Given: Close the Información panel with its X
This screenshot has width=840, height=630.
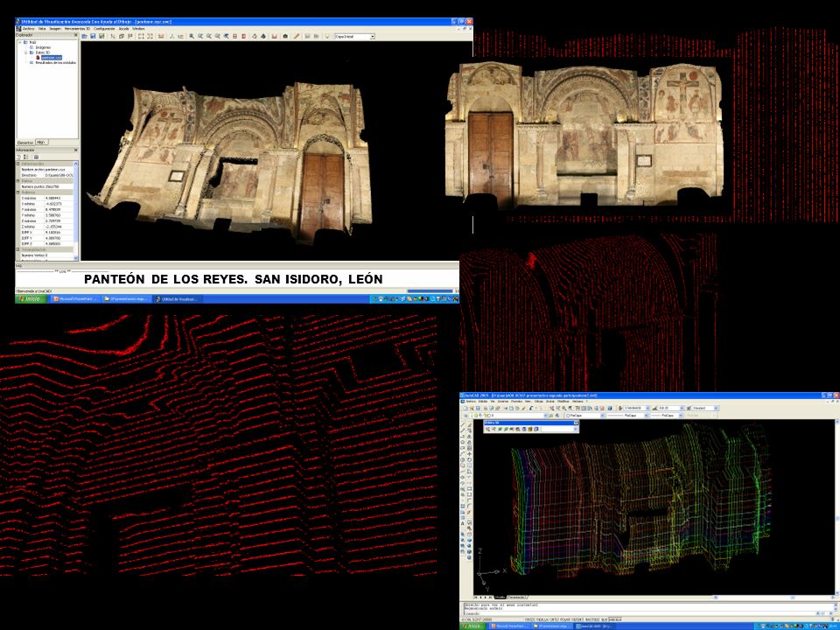Looking at the screenshot, I should [75, 150].
